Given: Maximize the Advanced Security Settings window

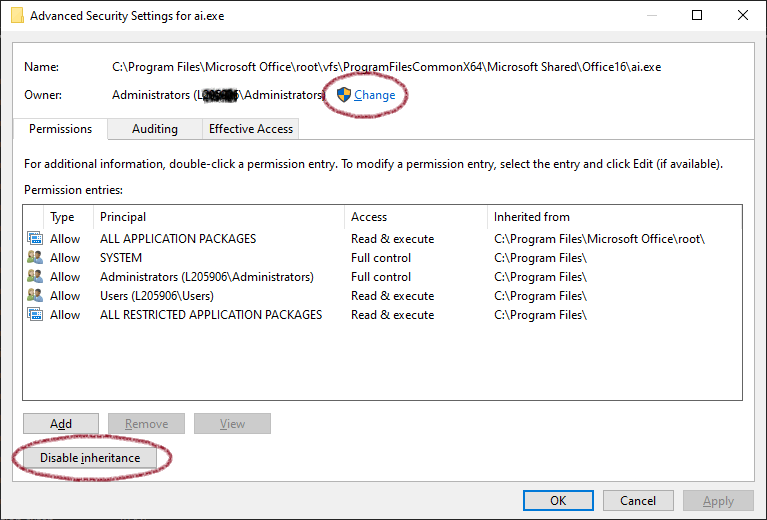Looking at the screenshot, I should pyautogui.click(x=697, y=15).
